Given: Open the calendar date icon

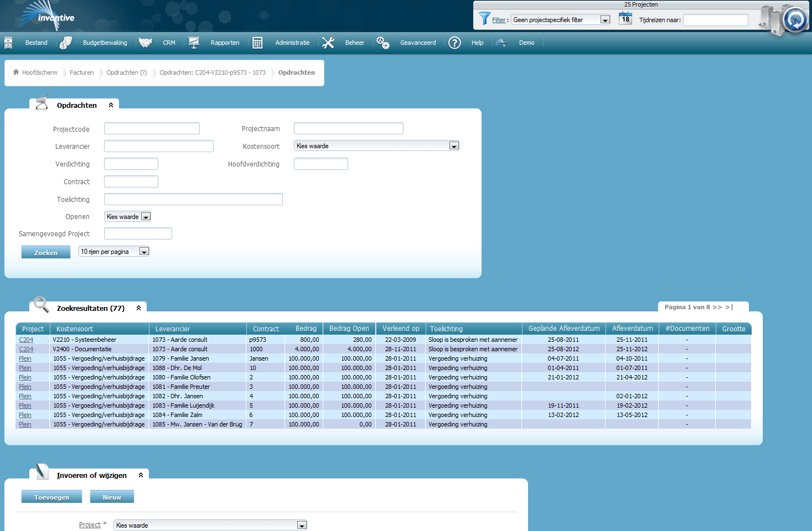Looking at the screenshot, I should (625, 19).
